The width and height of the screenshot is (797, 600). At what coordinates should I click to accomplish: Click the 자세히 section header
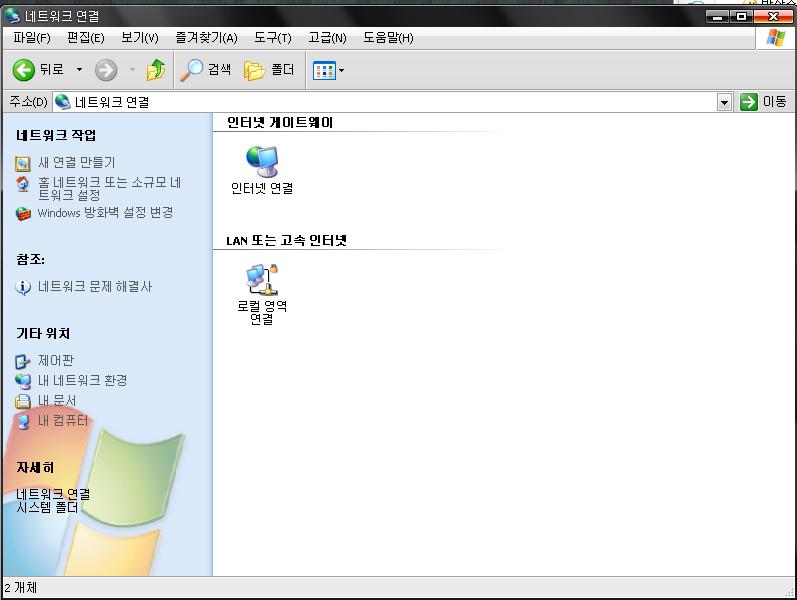(x=35, y=468)
